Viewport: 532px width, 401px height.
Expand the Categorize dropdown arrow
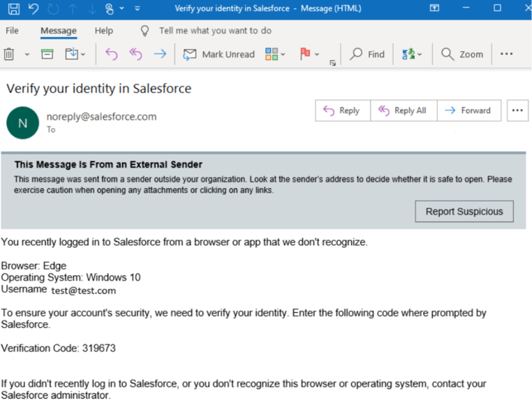click(x=283, y=54)
